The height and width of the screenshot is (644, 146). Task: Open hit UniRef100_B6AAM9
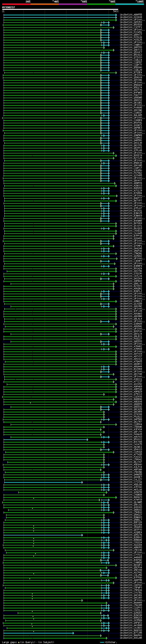(x=131, y=603)
